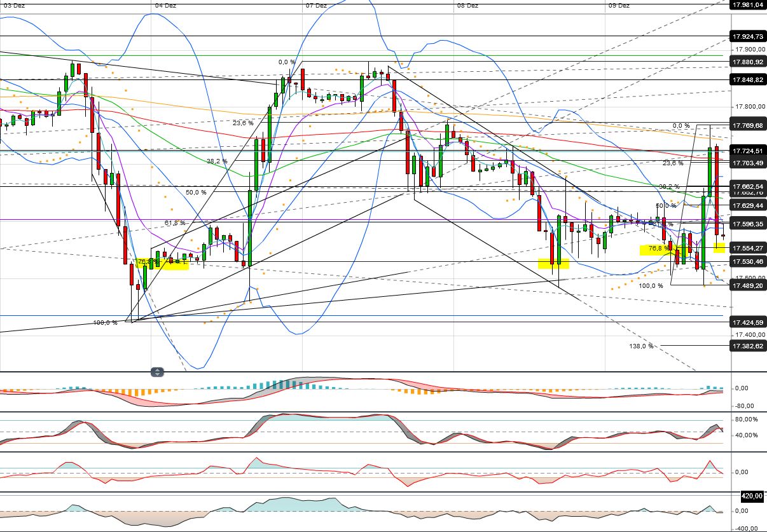Image resolution: width=767 pixels, height=532 pixels.
Task: Click the 04 Dez date label
Action: [x=165, y=5]
